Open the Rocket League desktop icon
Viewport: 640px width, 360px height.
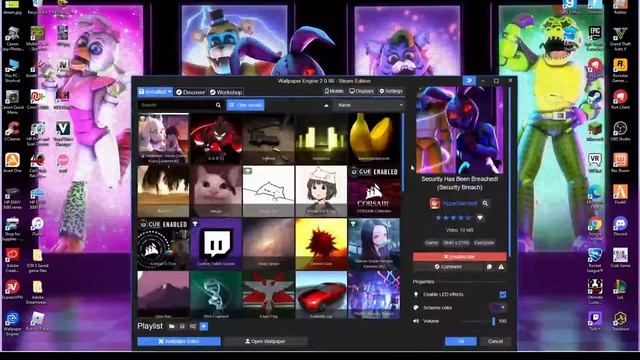tap(595, 260)
